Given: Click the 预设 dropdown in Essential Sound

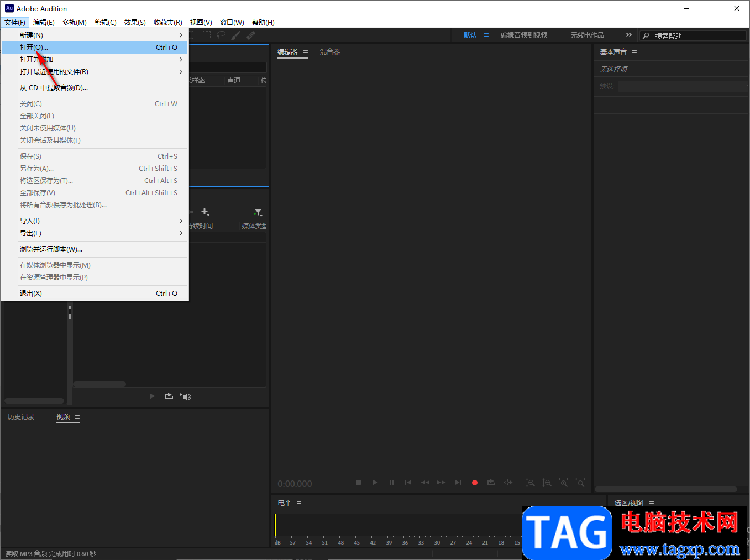Looking at the screenshot, I should click(683, 86).
